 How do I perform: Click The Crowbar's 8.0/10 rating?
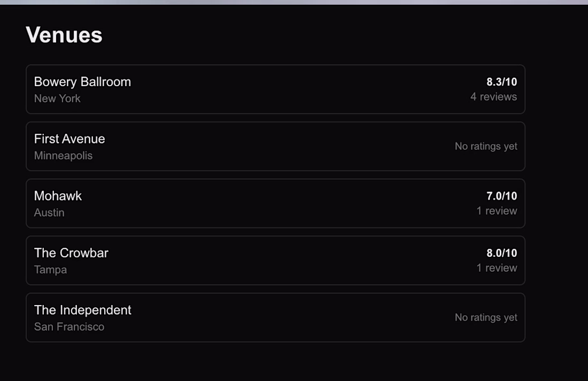click(501, 253)
